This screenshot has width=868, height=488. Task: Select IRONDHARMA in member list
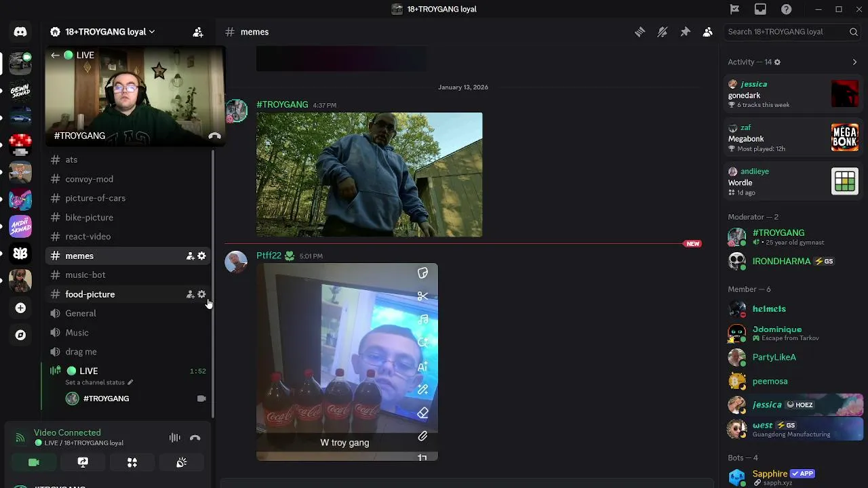pos(792,261)
